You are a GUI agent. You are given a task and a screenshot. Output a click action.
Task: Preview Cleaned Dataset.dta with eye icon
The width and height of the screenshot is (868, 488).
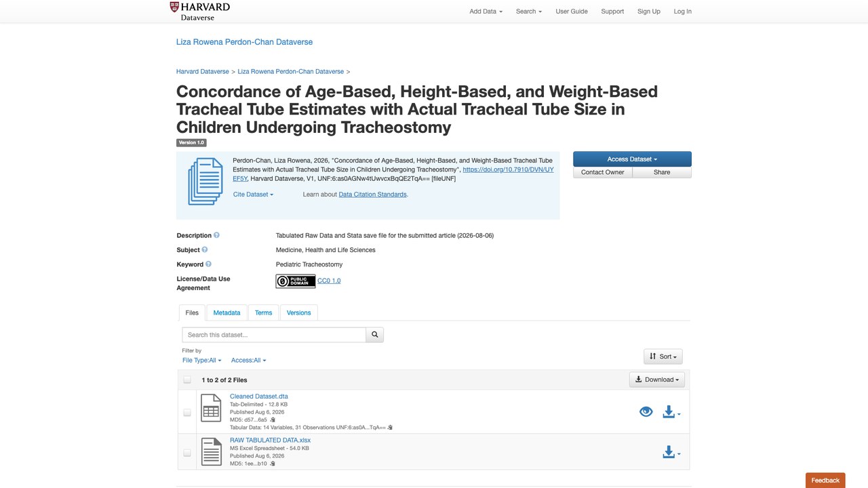click(x=646, y=411)
